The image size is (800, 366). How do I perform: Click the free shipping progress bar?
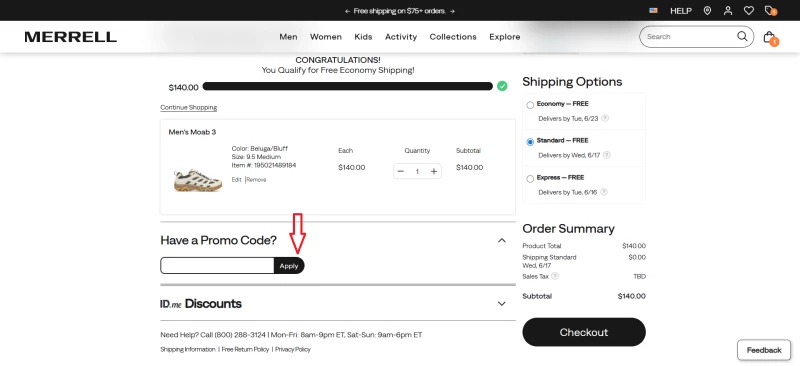tap(347, 86)
